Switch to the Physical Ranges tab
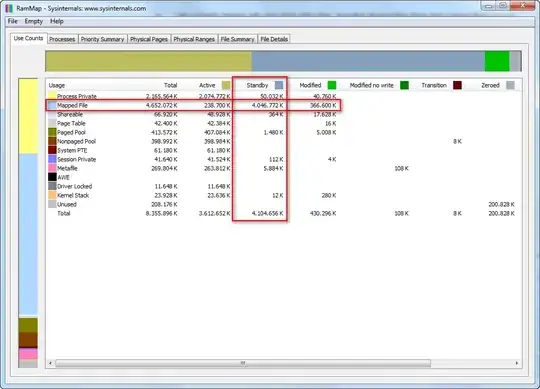This screenshot has height=389, width=540. pyautogui.click(x=194, y=39)
